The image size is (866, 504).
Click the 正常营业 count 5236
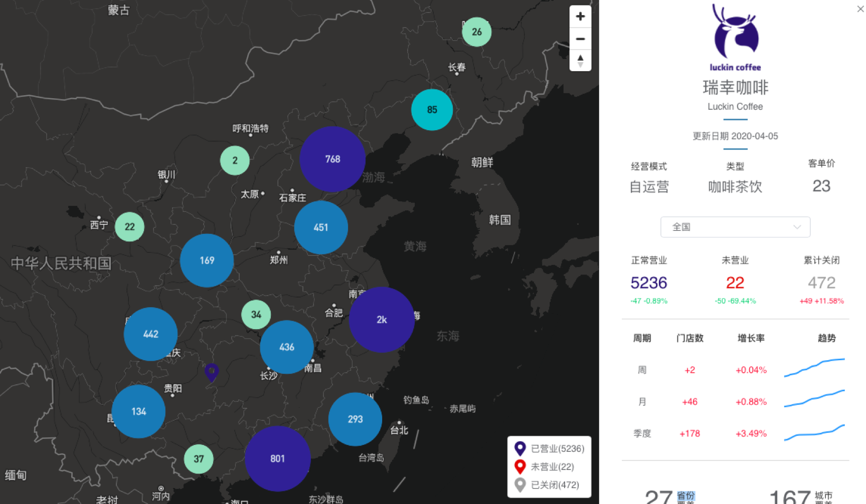click(x=649, y=283)
